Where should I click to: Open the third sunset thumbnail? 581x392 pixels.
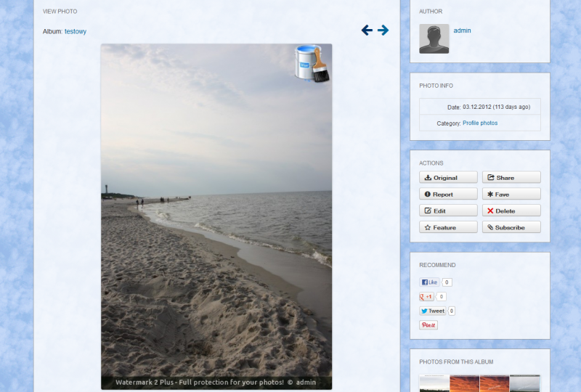(495, 383)
